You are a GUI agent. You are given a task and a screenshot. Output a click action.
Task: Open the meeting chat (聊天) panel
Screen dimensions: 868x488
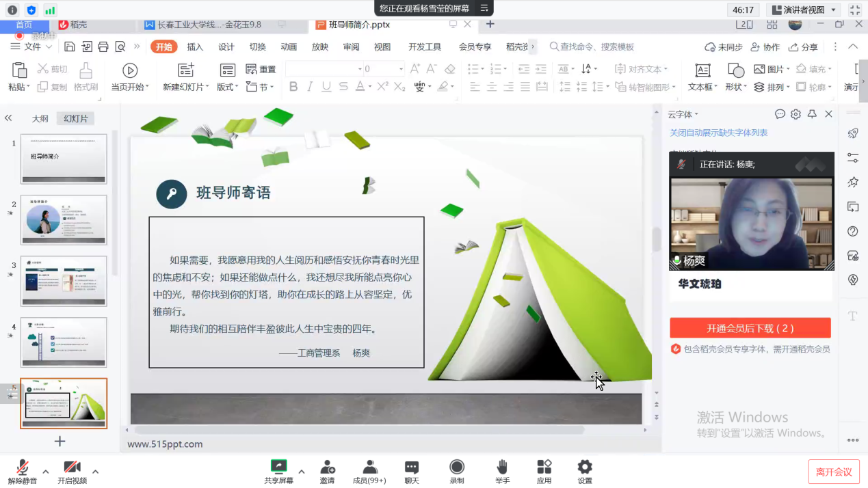pos(410,470)
